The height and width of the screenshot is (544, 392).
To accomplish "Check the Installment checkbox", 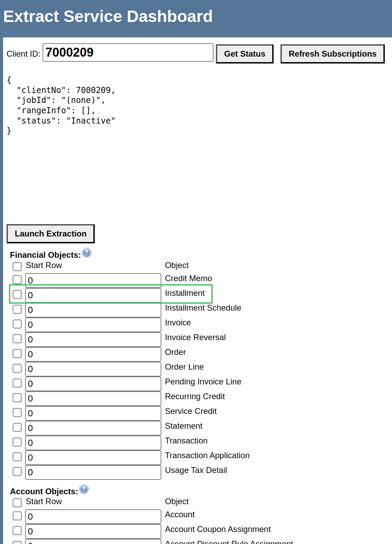I will tap(17, 294).
